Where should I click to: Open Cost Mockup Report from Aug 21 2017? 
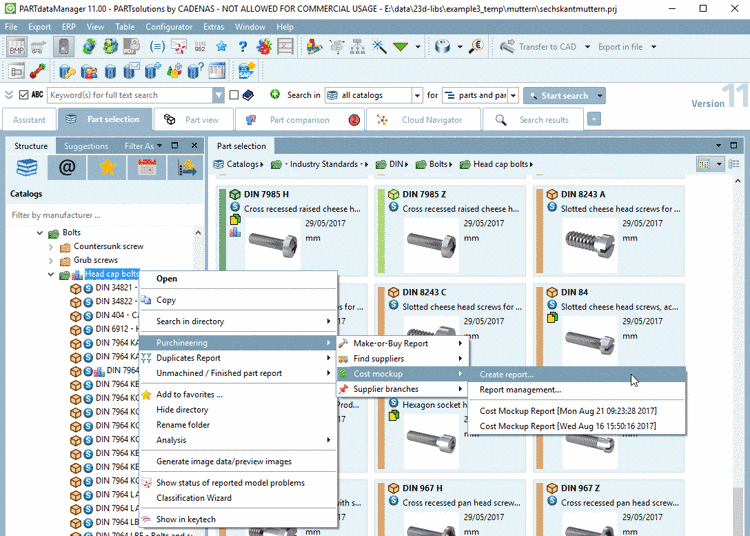576,411
